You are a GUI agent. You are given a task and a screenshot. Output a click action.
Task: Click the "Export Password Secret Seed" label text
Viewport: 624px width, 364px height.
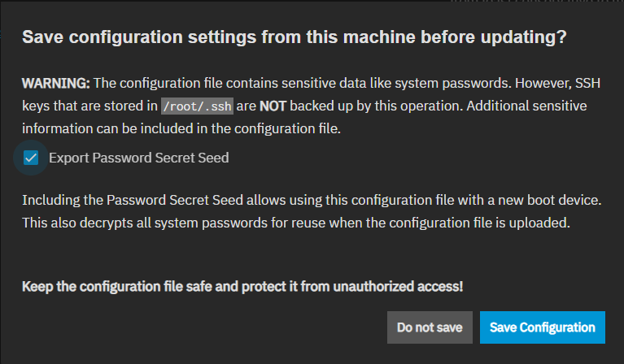click(x=138, y=158)
